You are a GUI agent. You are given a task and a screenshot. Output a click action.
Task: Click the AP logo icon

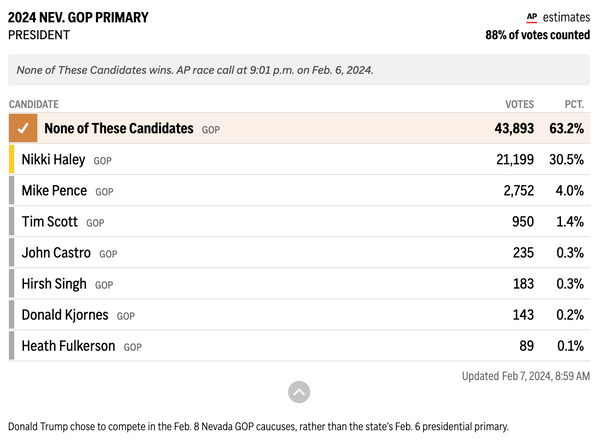click(x=532, y=18)
